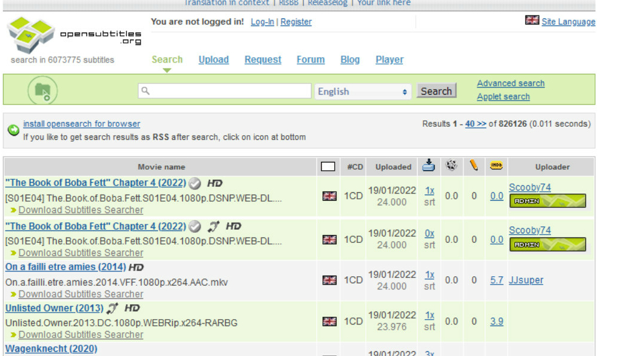Go to the Upload tab
The width and height of the screenshot is (644, 356).
coord(213,60)
